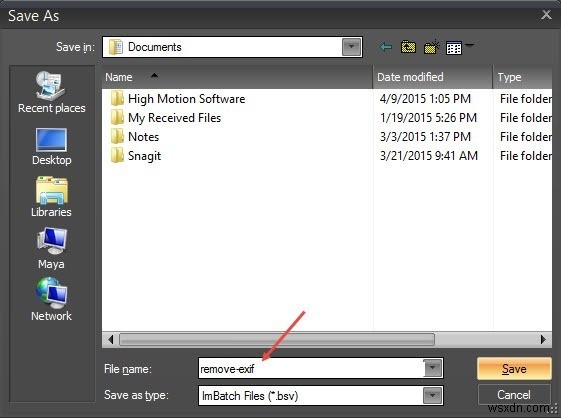Image resolution: width=561 pixels, height=418 pixels.
Task: Open Maya computer location in sidebar
Action: (x=52, y=249)
